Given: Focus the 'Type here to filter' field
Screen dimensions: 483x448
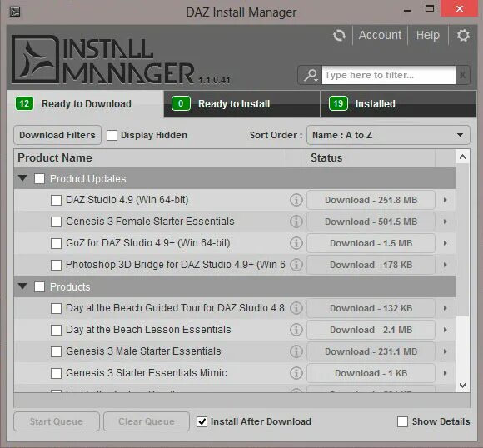Looking at the screenshot, I should pos(388,75).
